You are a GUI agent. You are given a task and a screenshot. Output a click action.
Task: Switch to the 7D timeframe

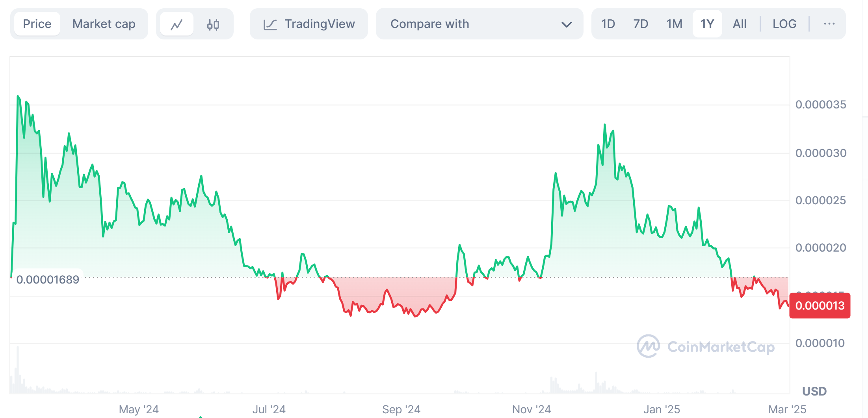pyautogui.click(x=640, y=24)
